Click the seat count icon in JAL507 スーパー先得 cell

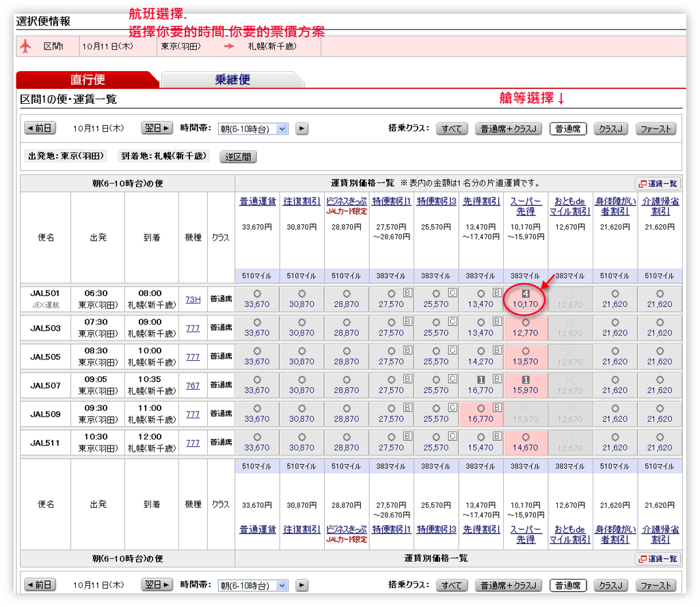click(x=526, y=379)
